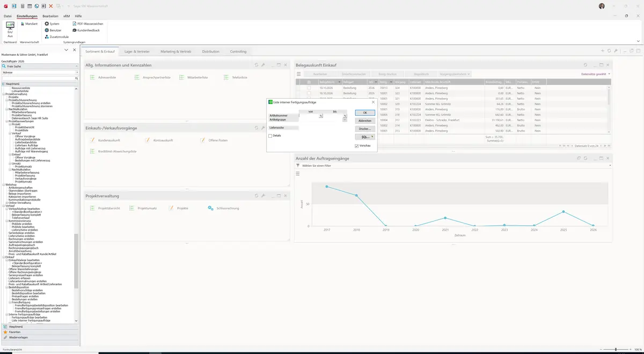
Task: Open the calculator from the quick-access toolbar
Action: [22, 6]
